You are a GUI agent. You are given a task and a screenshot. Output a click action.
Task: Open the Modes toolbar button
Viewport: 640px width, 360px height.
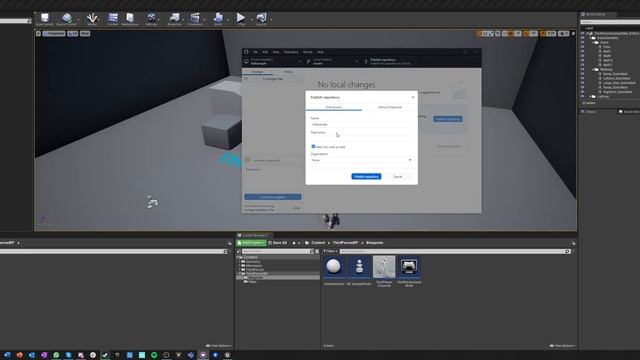(x=92, y=18)
